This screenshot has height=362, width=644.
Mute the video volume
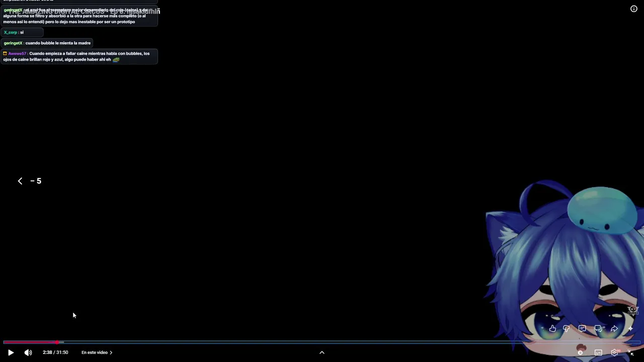pyautogui.click(x=28, y=352)
